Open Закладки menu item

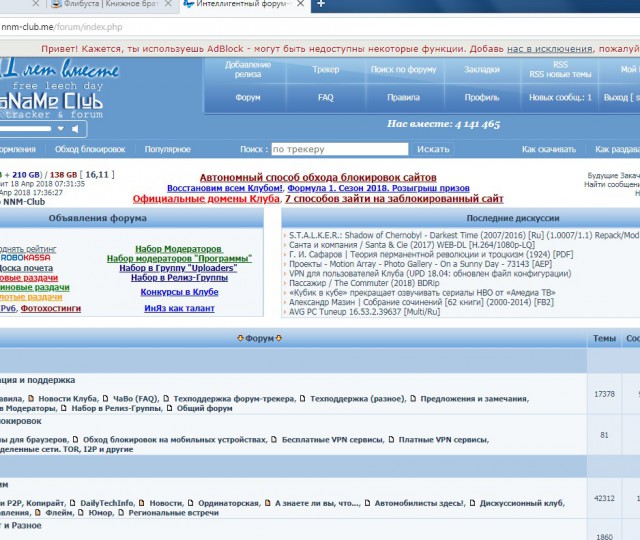tap(482, 69)
